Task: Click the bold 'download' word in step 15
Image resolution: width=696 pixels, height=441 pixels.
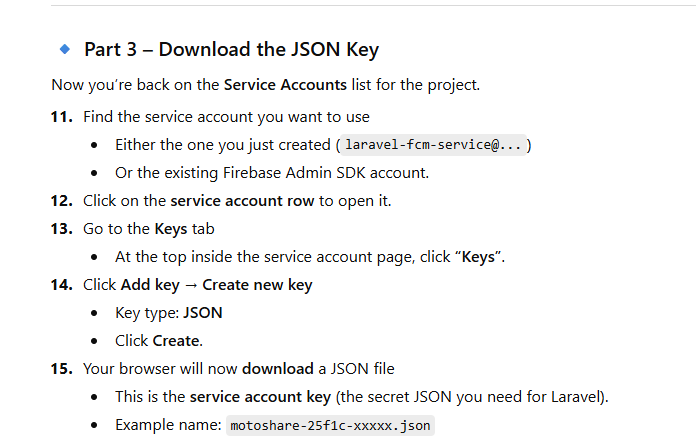Action: click(x=277, y=368)
